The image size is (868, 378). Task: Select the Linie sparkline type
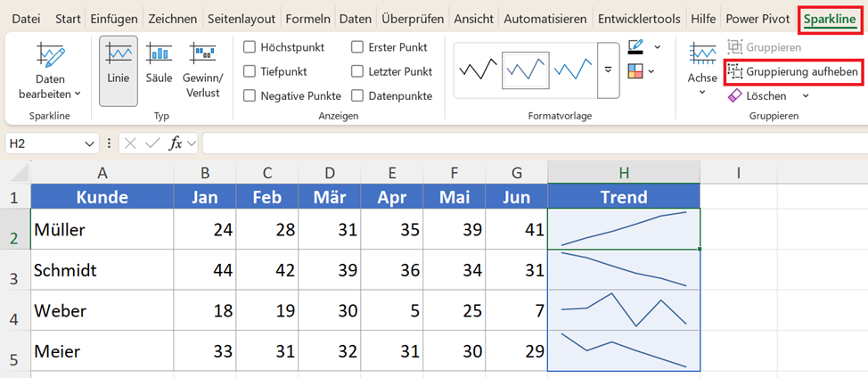pyautogui.click(x=119, y=70)
